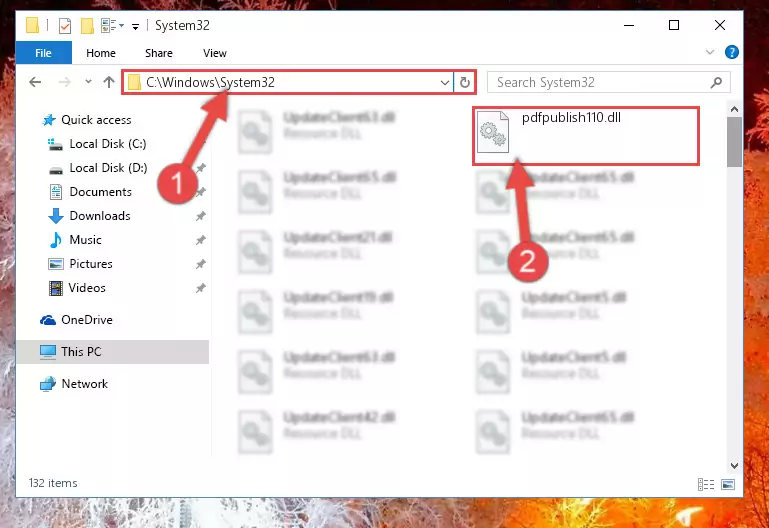Go up one folder level
The height and width of the screenshot is (528, 769).
click(x=109, y=82)
